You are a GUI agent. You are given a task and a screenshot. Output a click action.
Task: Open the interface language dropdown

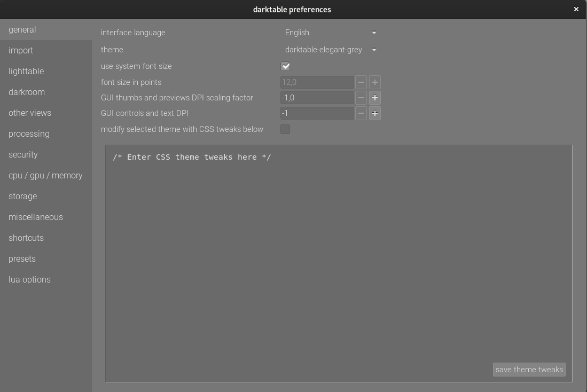pyautogui.click(x=331, y=33)
